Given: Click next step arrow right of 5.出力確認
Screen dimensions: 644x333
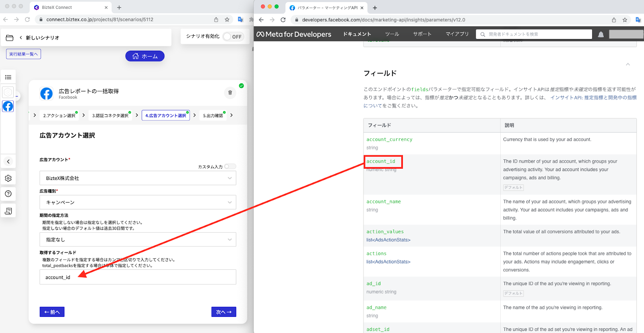Looking at the screenshot, I should pyautogui.click(x=231, y=116).
